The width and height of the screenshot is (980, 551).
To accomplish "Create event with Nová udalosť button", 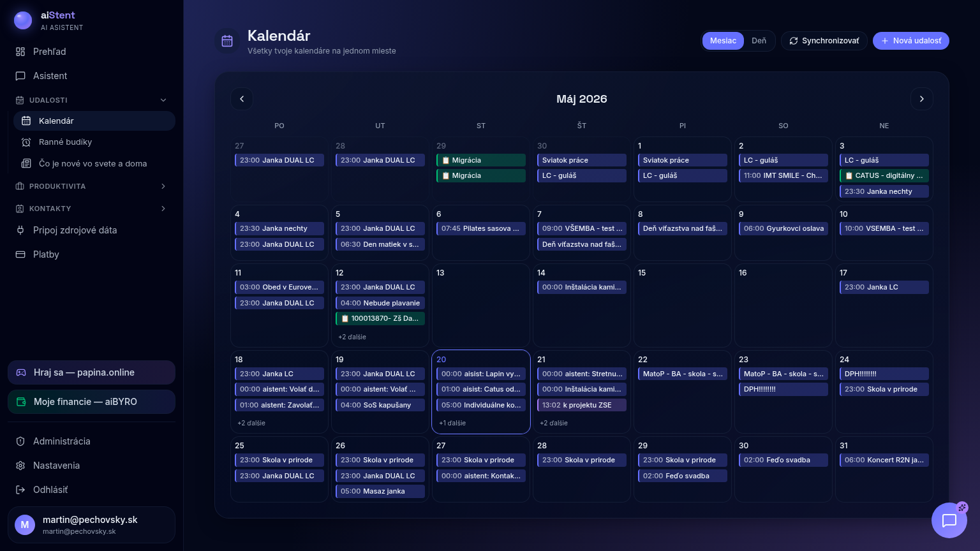I will (911, 41).
